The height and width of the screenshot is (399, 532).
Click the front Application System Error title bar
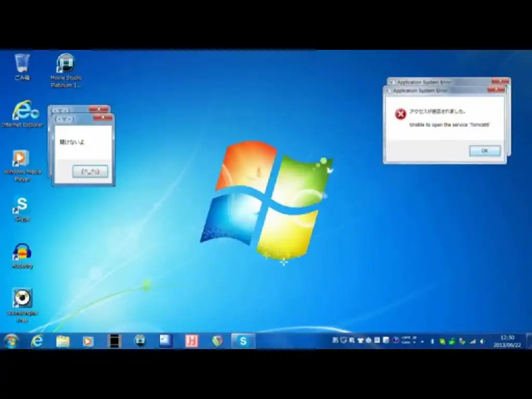[435, 90]
